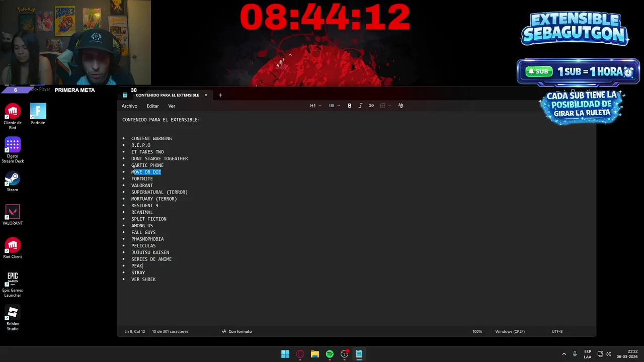Viewport: 644px width, 362px height.
Task: Open Elgato Stream Deck desktop icon
Action: (x=13, y=150)
